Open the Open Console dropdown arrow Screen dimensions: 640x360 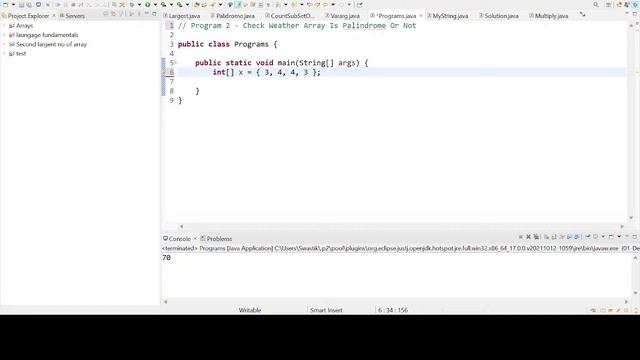[619, 237]
